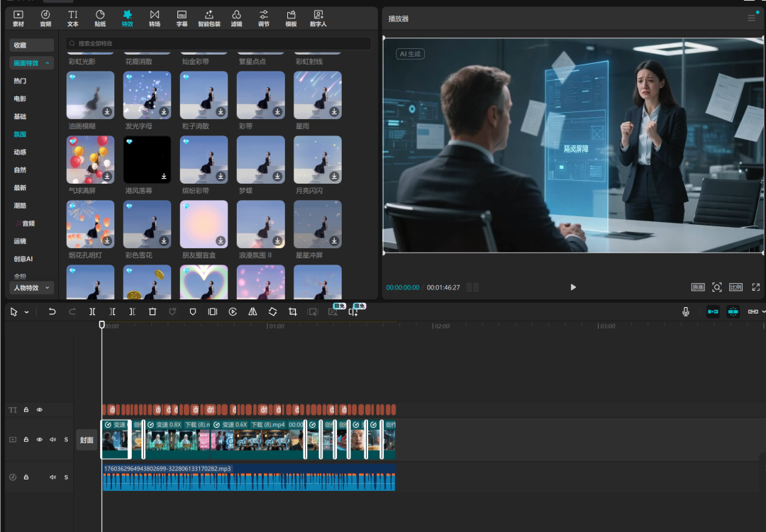The image size is (766, 532).
Task: Click the delete trash icon in timeline toolbar
Action: 152,312
